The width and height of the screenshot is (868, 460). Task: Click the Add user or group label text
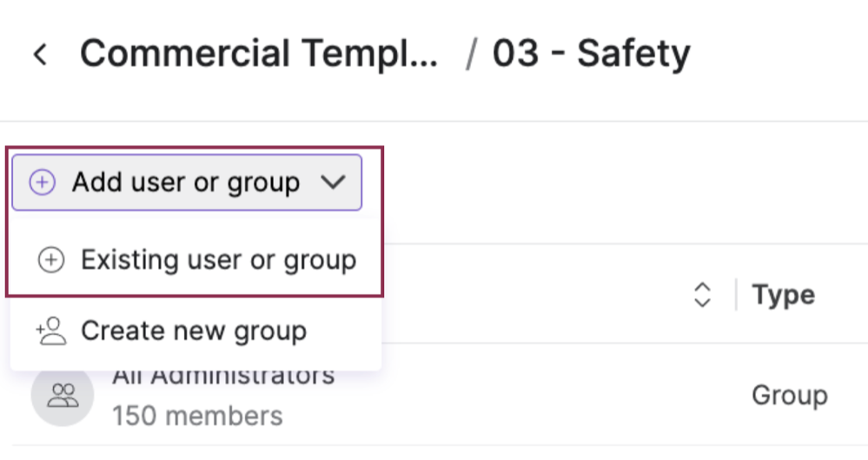(x=186, y=183)
